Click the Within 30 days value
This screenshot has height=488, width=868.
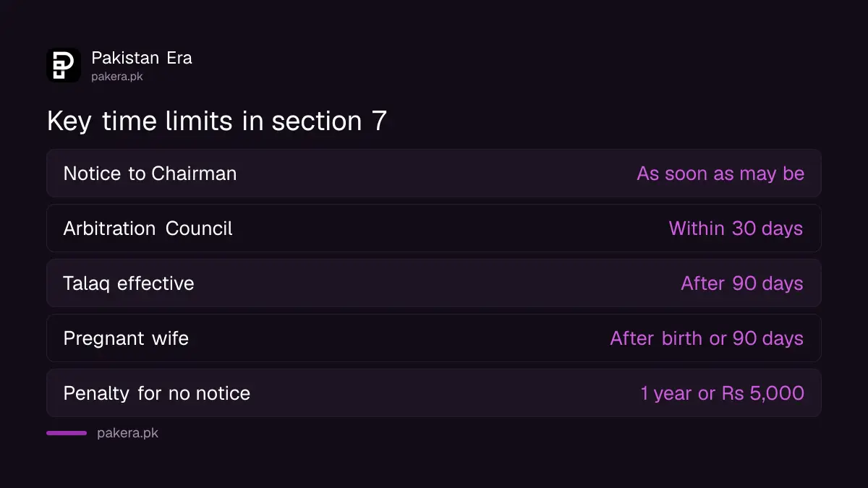coord(736,228)
